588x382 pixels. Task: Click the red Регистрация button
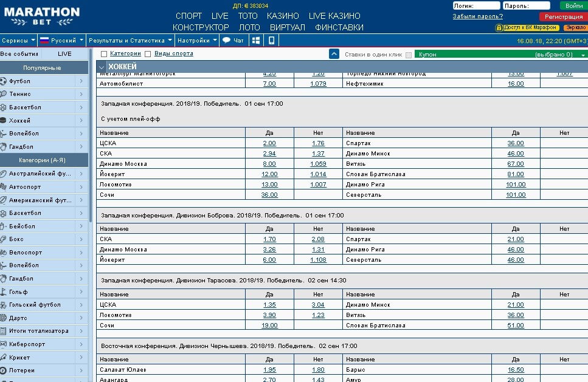click(563, 16)
